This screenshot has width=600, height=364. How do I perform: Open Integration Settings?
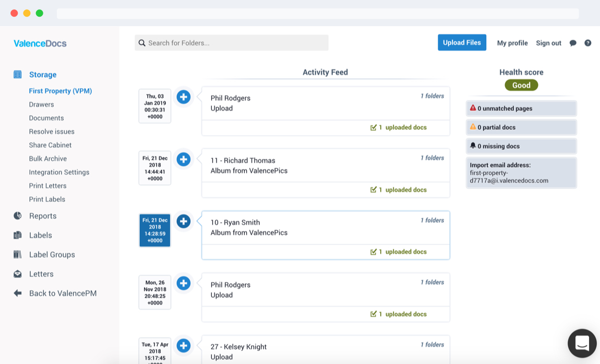coord(59,173)
